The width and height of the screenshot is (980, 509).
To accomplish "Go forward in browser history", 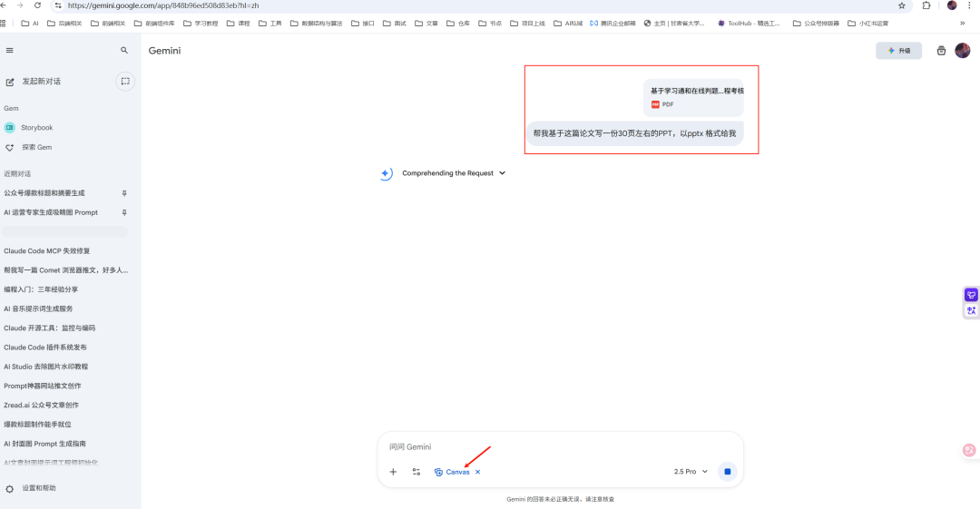I will point(20,5).
